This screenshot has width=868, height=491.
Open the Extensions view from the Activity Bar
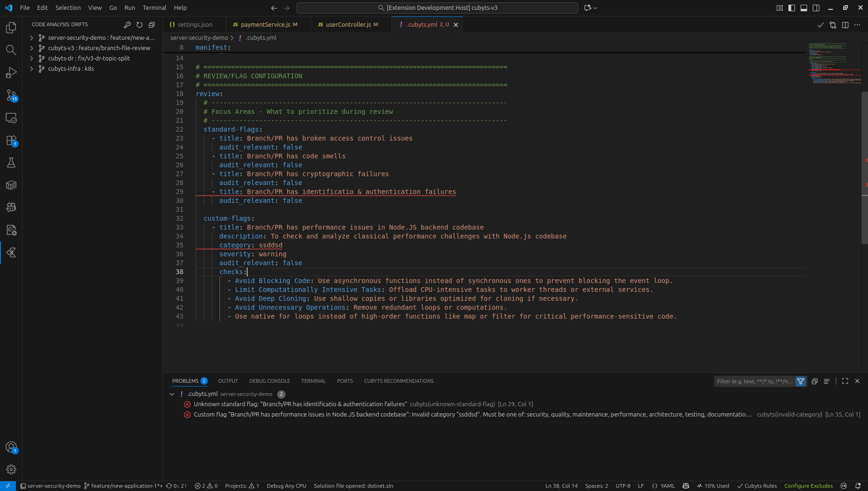11,141
